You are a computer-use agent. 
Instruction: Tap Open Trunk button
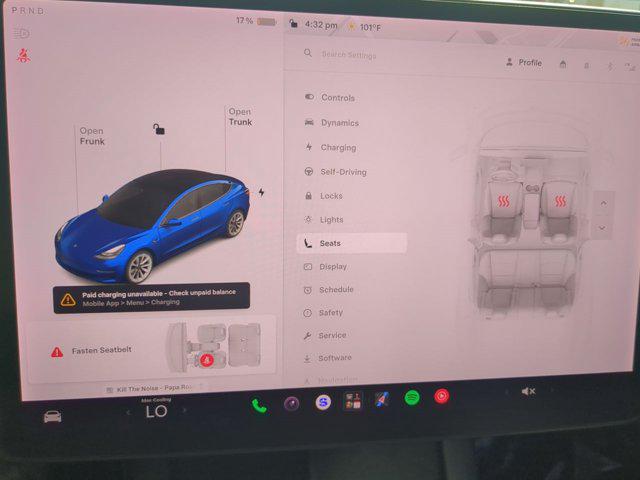(240, 117)
